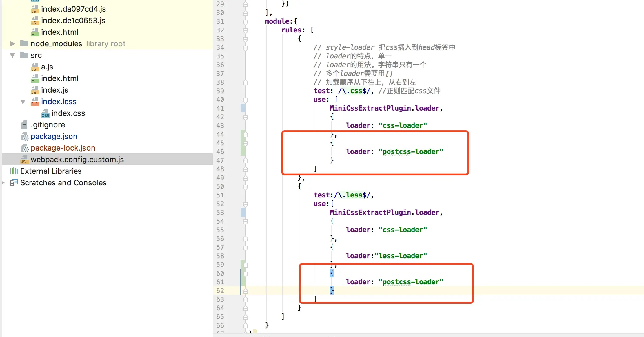This screenshot has height=337, width=644.
Task: Click the .gitignore file icon
Action: [x=24, y=125]
